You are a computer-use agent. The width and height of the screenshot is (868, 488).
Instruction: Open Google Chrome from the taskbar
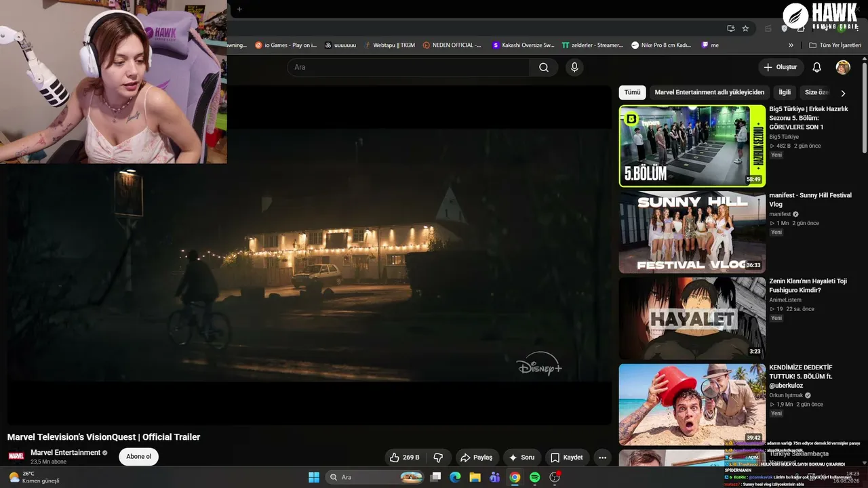(515, 477)
